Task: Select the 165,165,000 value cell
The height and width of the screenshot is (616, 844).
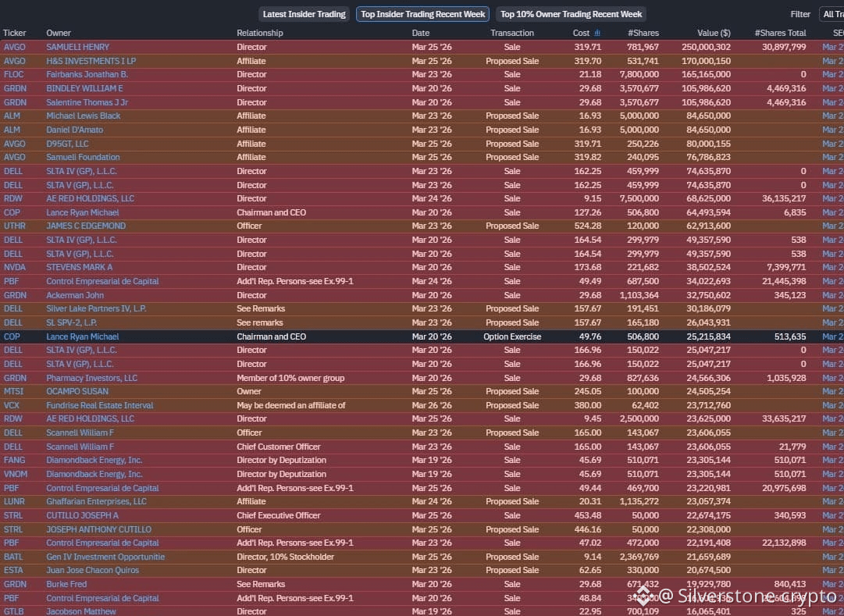Action: (x=707, y=74)
